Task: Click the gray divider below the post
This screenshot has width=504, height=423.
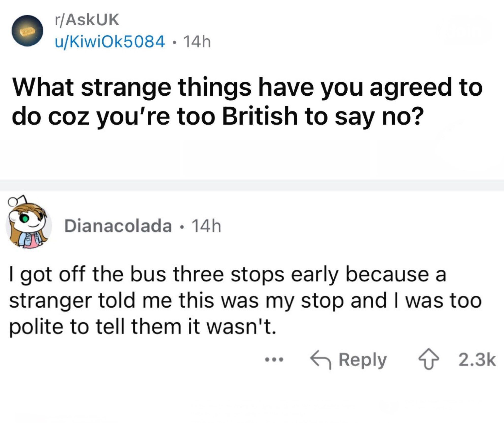Action: 252,185
